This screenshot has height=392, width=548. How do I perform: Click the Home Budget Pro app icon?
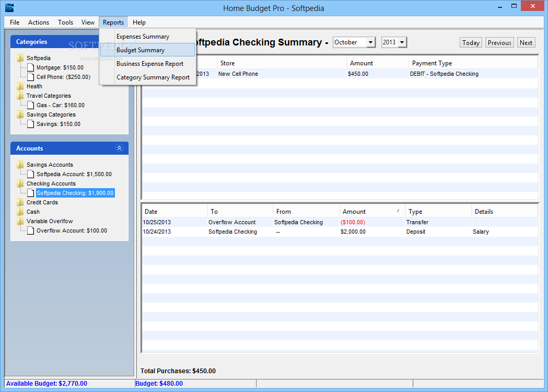click(9, 8)
